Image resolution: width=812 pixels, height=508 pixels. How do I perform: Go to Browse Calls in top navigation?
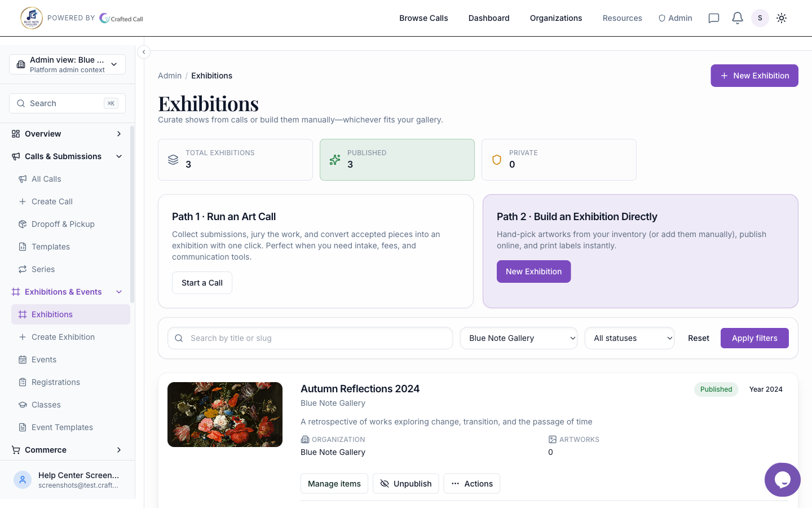click(423, 18)
